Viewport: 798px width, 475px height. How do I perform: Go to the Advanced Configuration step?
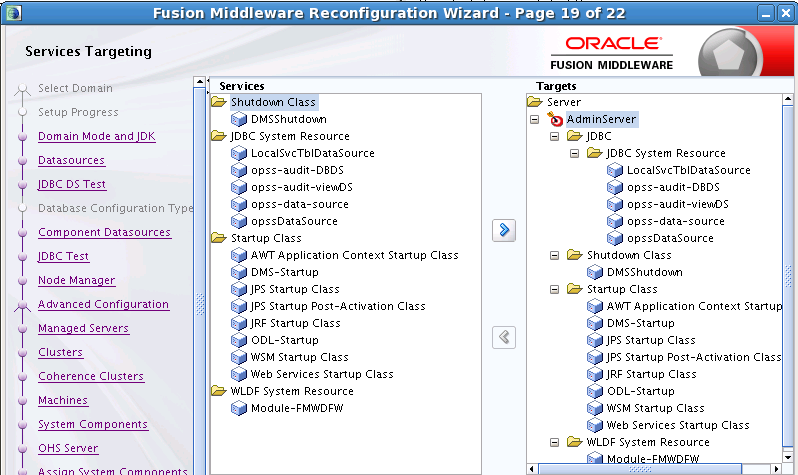(103, 304)
